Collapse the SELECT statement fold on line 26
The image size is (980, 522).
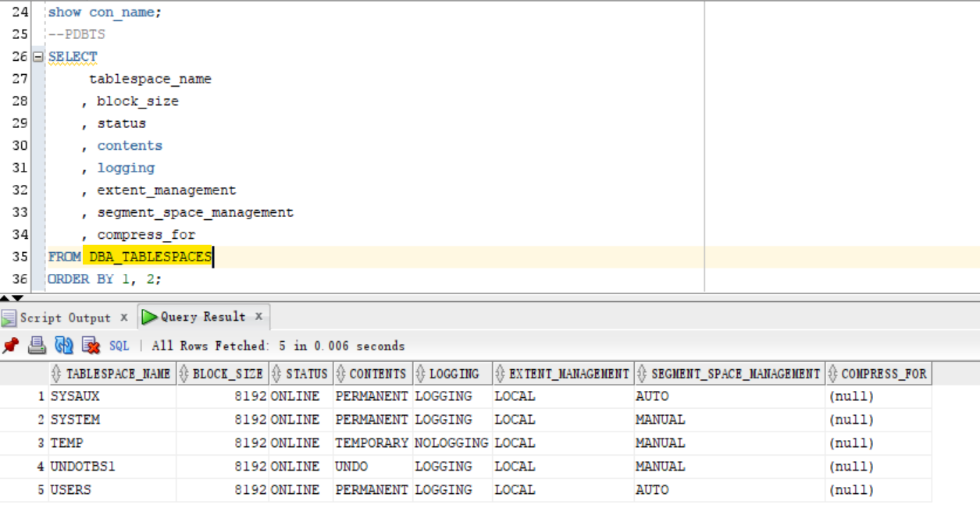pos(38,57)
